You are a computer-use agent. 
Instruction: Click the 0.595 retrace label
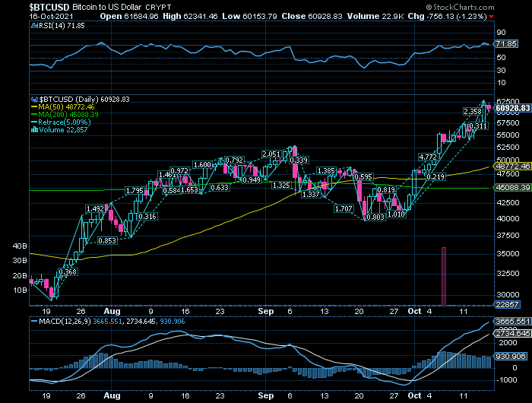(x=363, y=177)
